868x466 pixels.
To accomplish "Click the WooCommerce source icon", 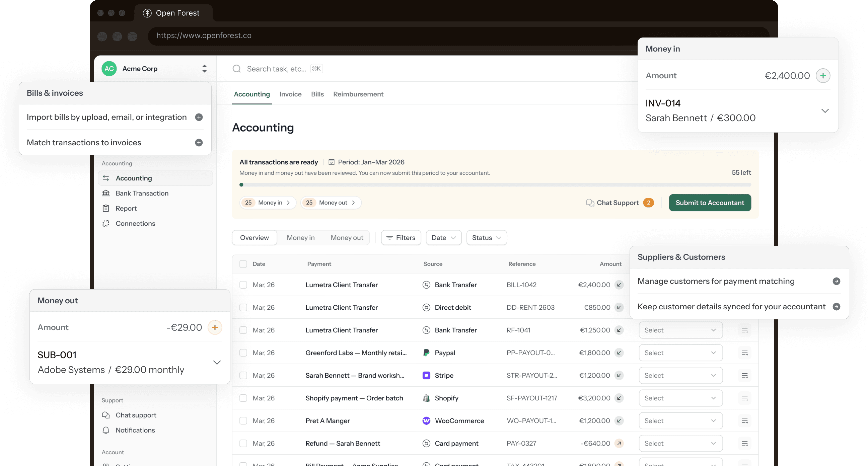I will coord(426,421).
